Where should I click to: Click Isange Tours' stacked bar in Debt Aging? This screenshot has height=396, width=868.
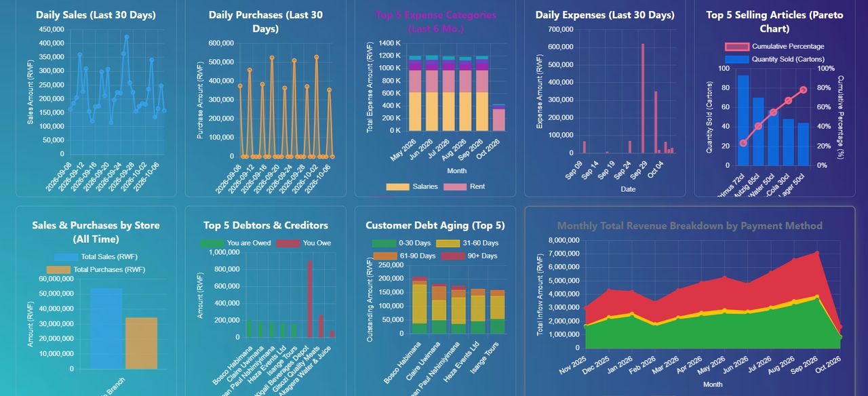click(498, 312)
